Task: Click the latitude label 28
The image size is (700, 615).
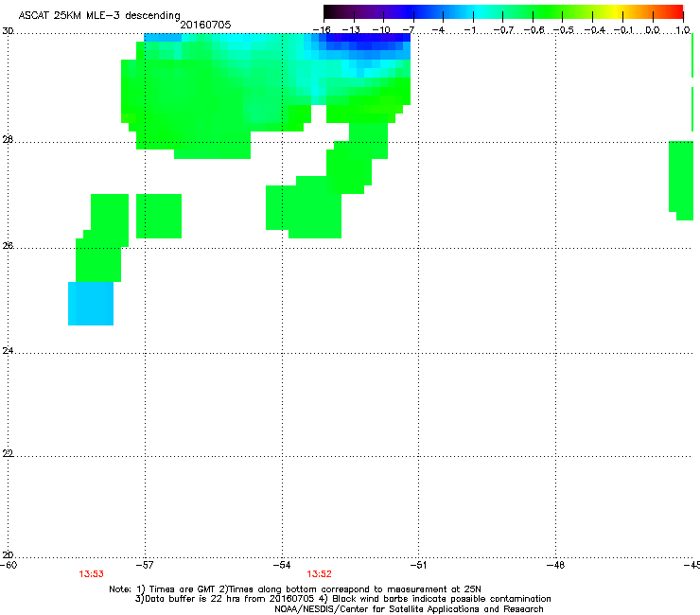Action: (x=8, y=140)
